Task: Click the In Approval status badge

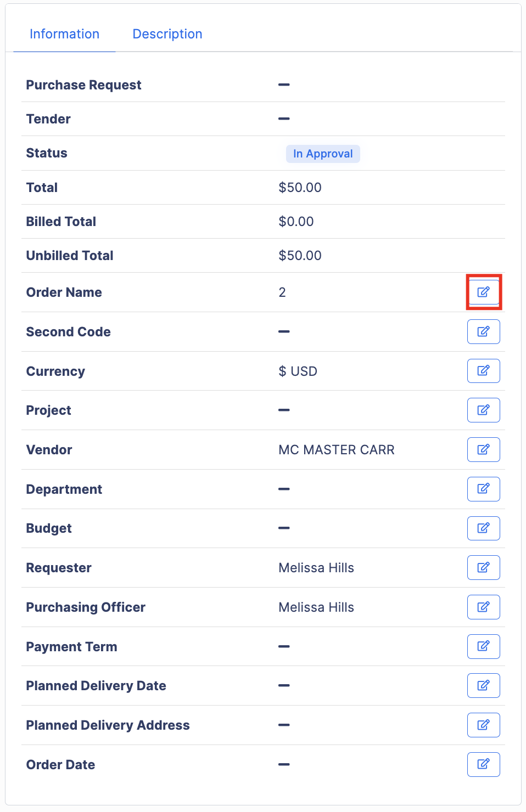Action: (323, 154)
